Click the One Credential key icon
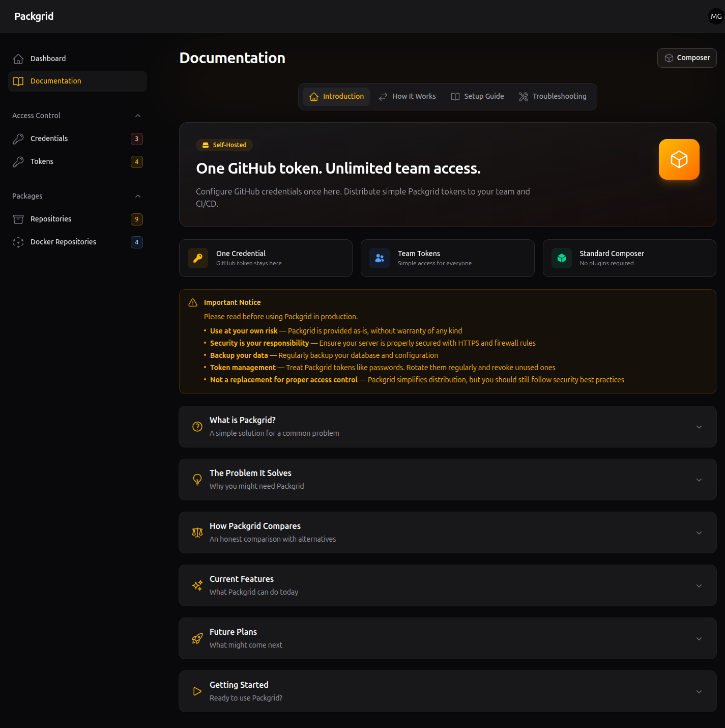The height and width of the screenshot is (728, 725). click(x=198, y=258)
